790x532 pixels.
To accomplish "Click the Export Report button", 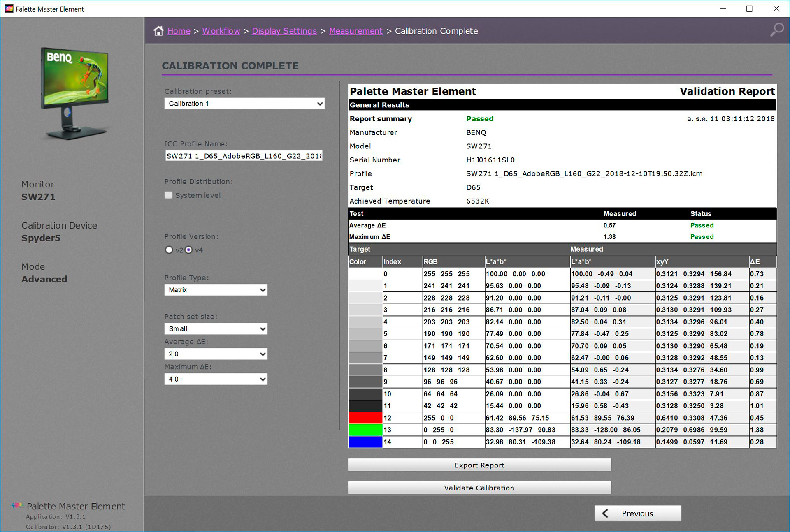I will [479, 465].
